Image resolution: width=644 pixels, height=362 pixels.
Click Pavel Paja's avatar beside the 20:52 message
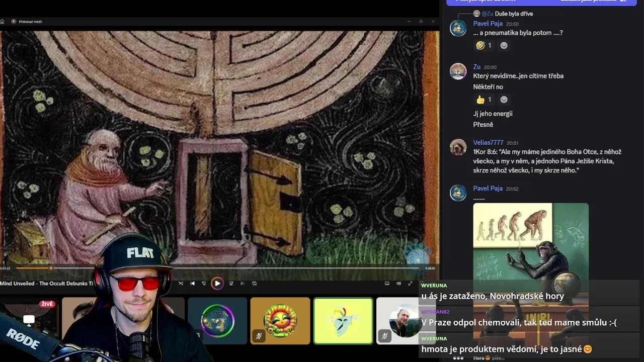pyautogui.click(x=458, y=193)
